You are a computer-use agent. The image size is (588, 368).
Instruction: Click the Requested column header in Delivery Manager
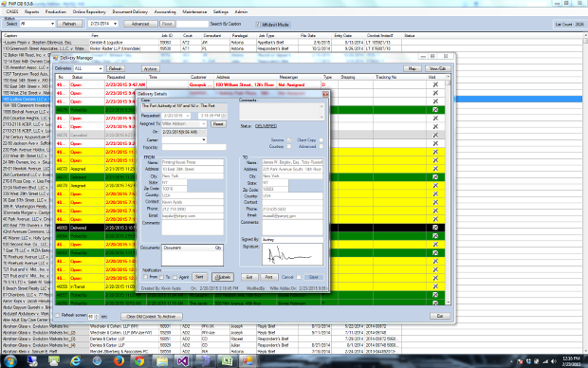(126, 77)
